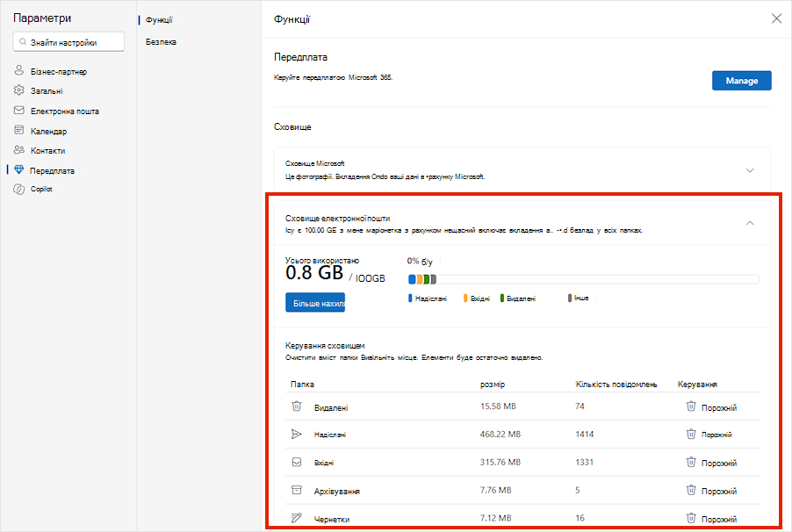Screen dimensions: 792x532
Task: Go to Календар settings
Action: (x=40, y=131)
